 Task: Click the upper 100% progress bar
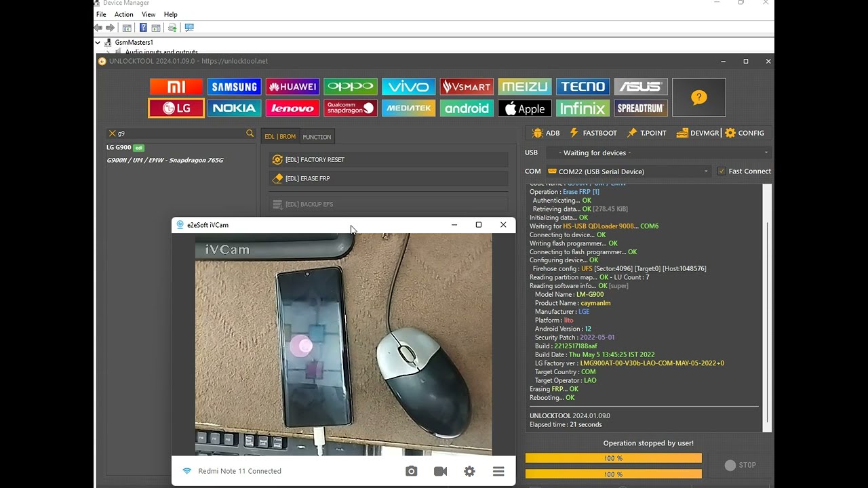click(x=614, y=459)
